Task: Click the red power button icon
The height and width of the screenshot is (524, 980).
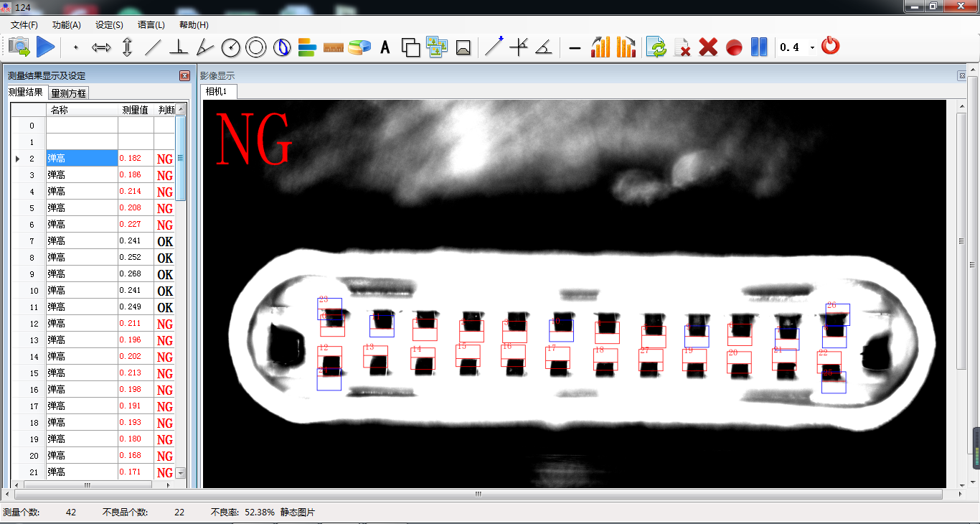Action: pos(830,47)
